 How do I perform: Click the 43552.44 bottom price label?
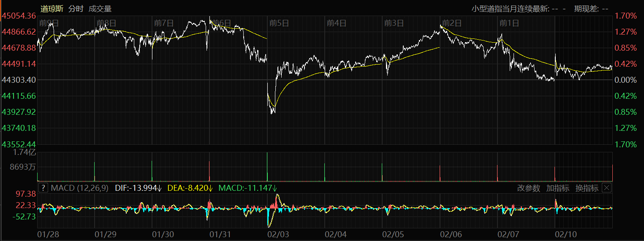[19, 144]
